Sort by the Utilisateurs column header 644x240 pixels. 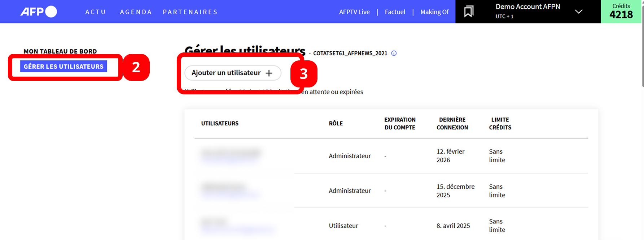coord(220,123)
